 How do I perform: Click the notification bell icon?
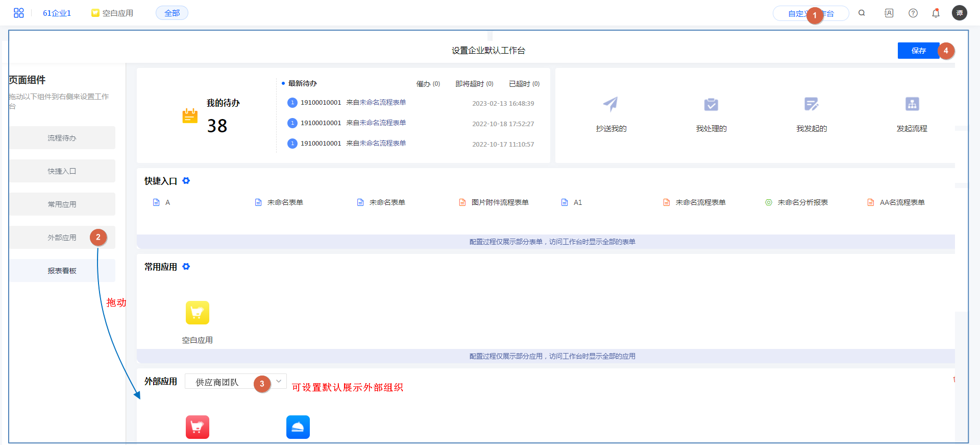(936, 13)
